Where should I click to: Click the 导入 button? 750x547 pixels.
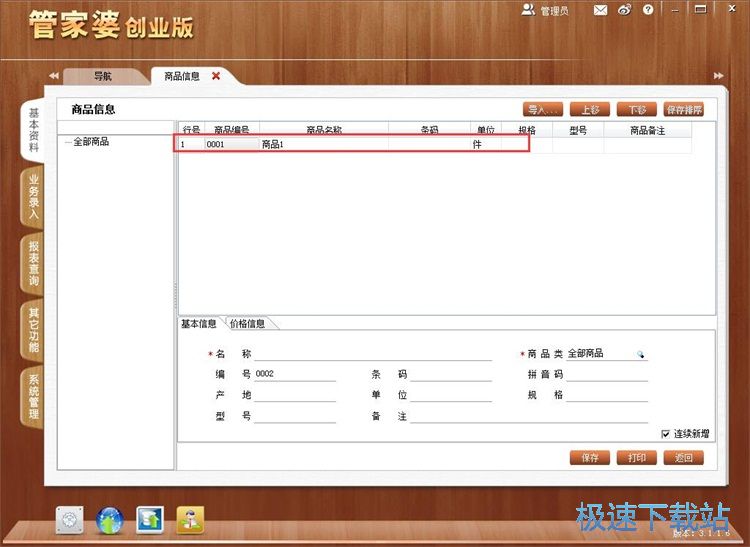click(x=543, y=110)
